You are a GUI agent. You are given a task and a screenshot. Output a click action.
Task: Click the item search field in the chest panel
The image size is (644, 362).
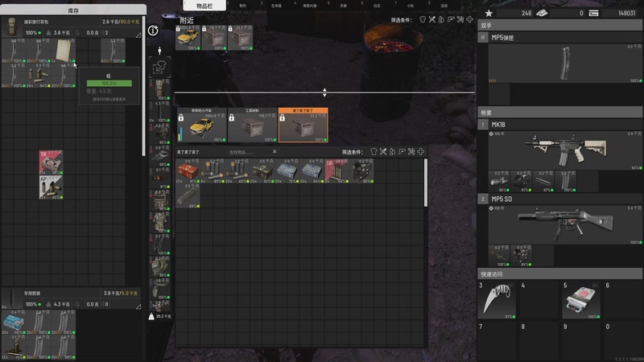[250, 152]
